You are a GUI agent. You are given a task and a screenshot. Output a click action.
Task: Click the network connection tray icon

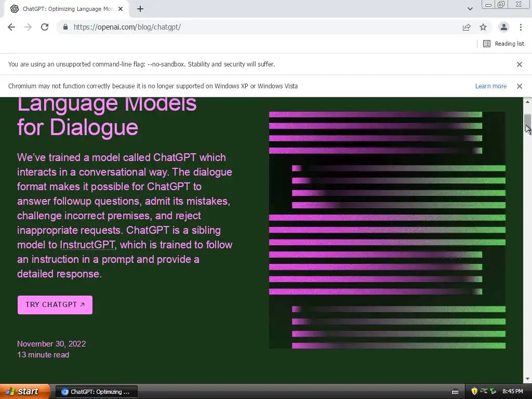(x=484, y=391)
